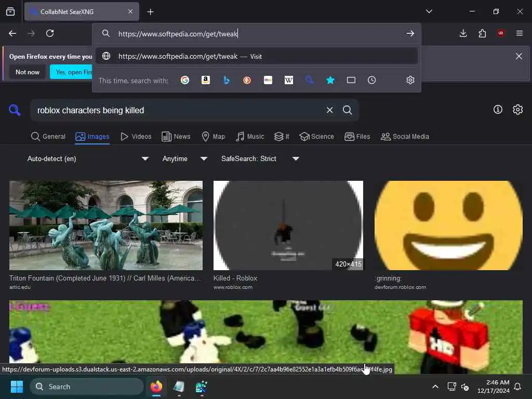
Task: Search this time with DuckDuckGo
Action: (247, 80)
